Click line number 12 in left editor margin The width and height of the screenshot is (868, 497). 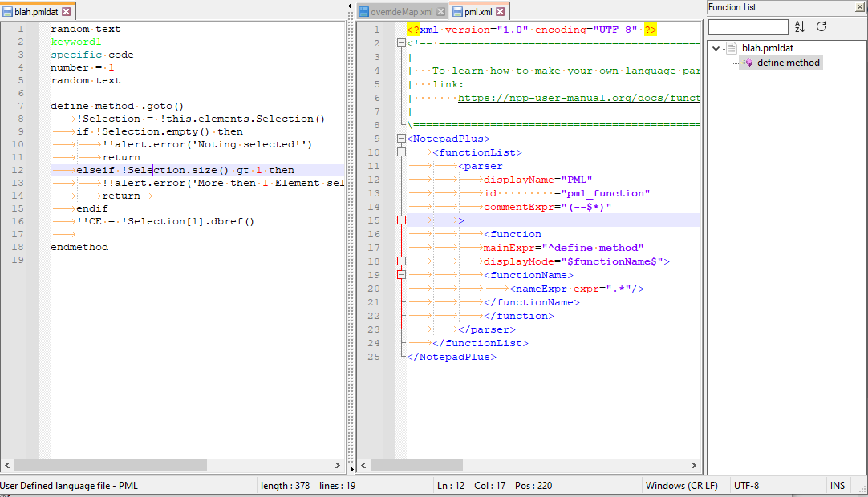18,170
